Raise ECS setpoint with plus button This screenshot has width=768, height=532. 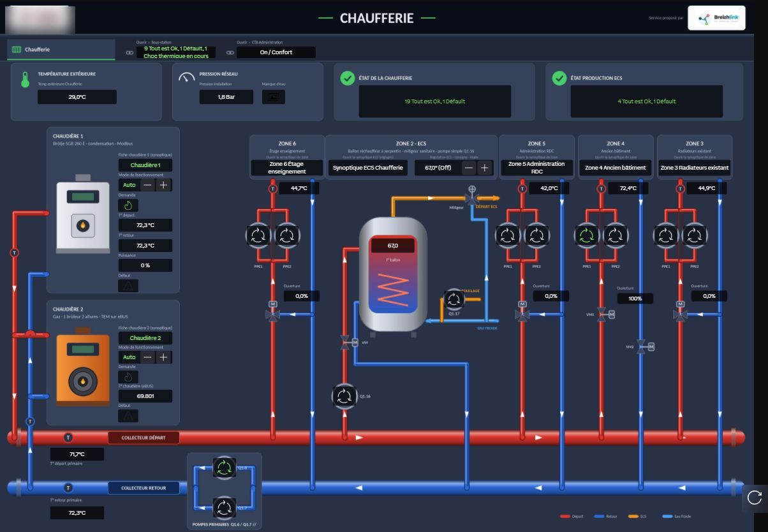pyautogui.click(x=485, y=168)
